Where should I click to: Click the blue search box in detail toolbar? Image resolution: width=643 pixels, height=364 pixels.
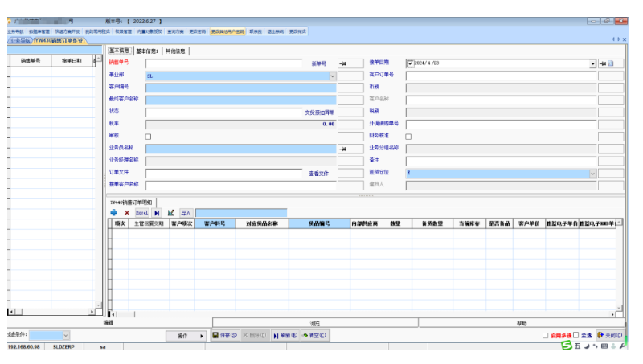point(241,213)
